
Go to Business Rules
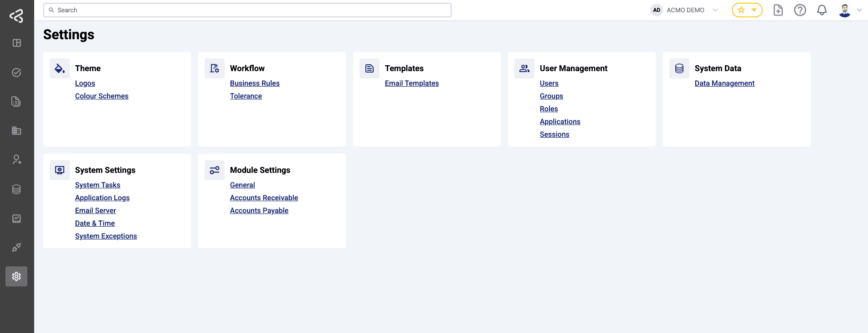click(x=255, y=83)
